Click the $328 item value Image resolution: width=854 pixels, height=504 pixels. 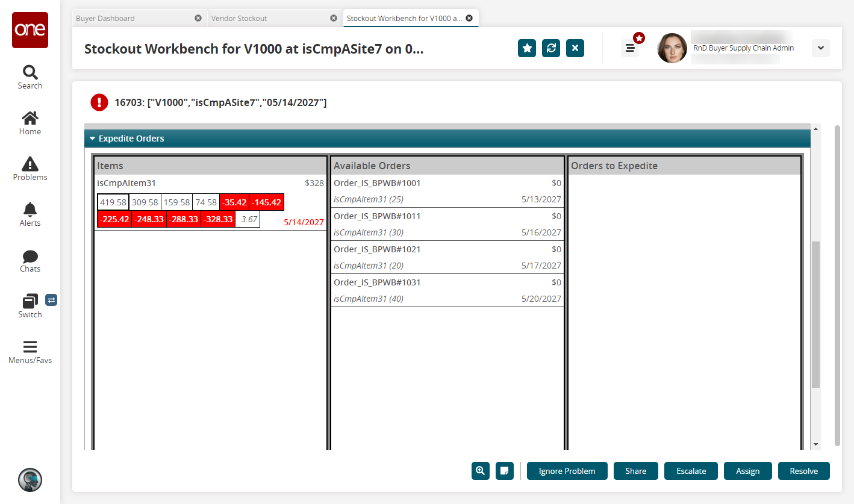tap(314, 183)
